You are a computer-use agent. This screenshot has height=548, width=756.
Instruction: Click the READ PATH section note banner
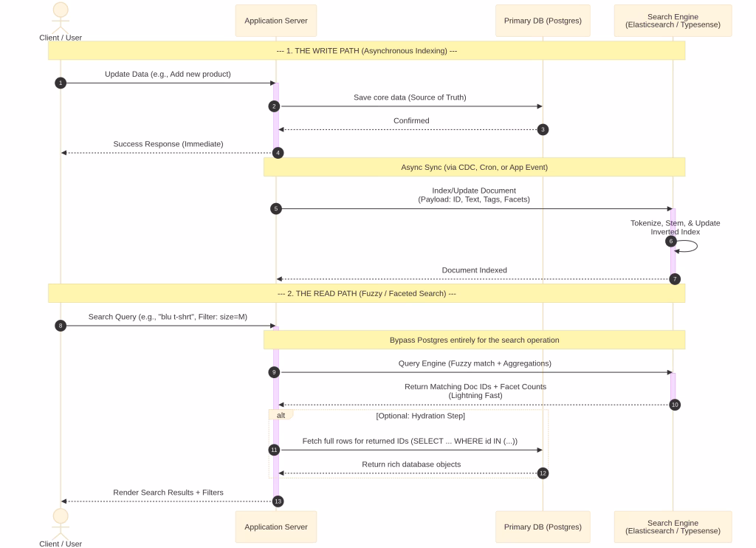(x=366, y=293)
